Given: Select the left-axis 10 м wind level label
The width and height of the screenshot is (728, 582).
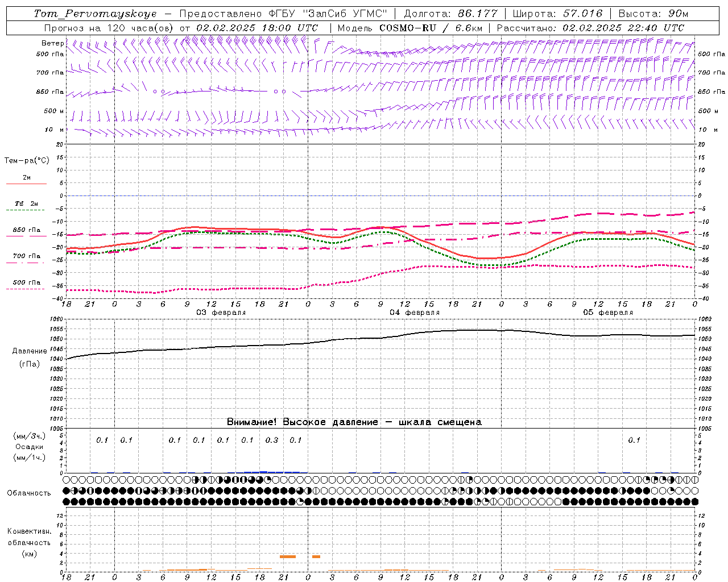Looking at the screenshot, I should tap(55, 130).
